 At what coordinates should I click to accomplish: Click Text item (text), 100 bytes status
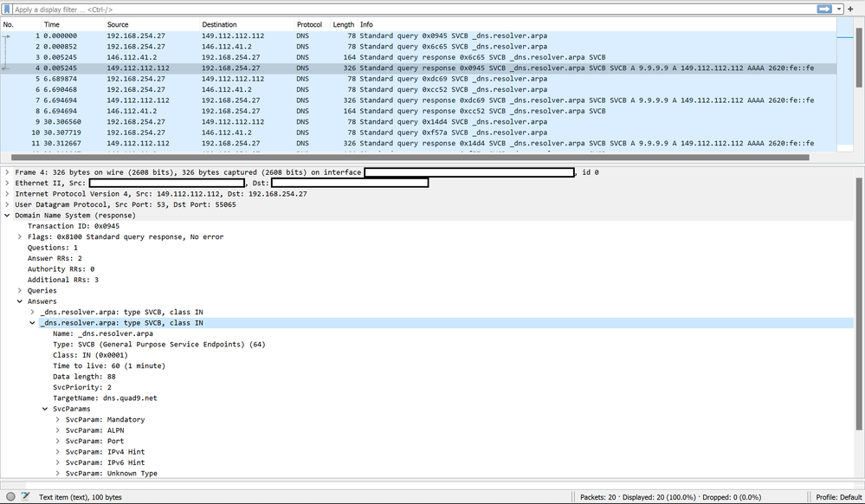click(x=81, y=497)
